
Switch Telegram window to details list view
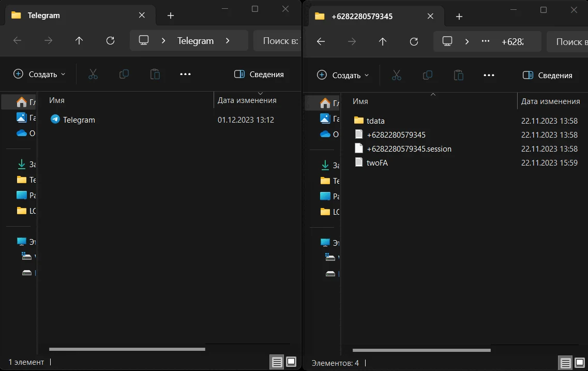[277, 362]
